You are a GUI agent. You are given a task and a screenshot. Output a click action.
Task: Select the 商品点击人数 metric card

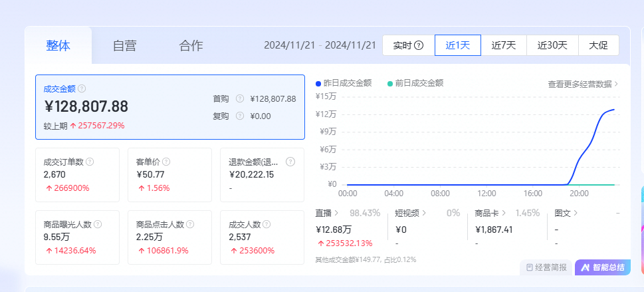(169, 237)
